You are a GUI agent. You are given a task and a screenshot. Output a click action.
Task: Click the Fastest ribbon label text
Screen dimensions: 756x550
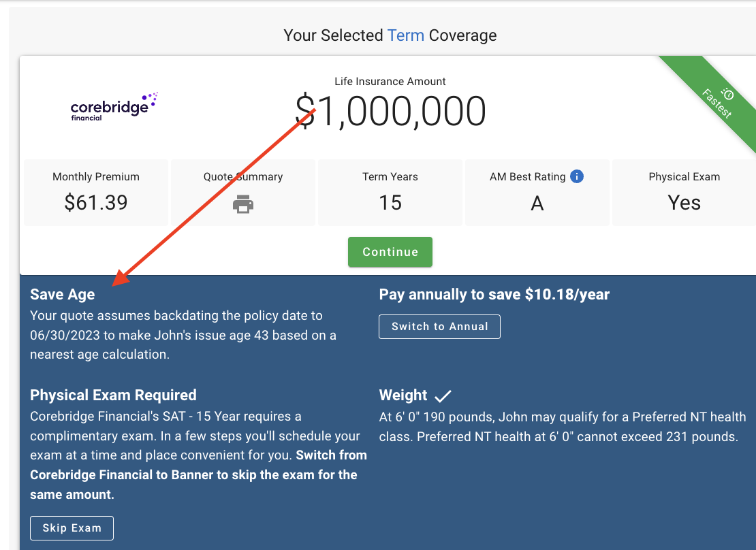point(716,106)
